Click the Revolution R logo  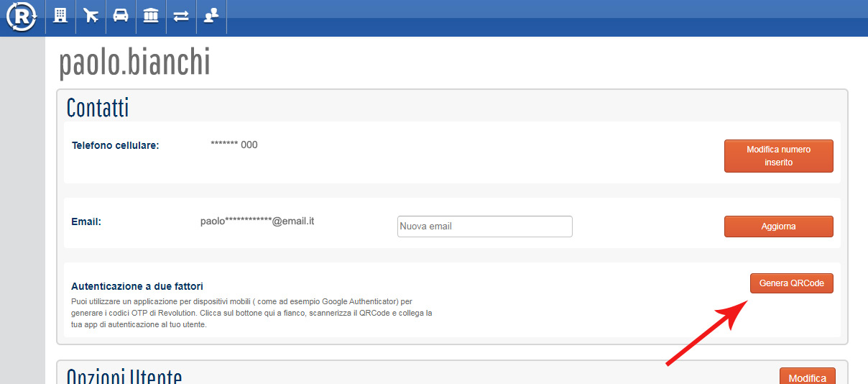click(22, 17)
